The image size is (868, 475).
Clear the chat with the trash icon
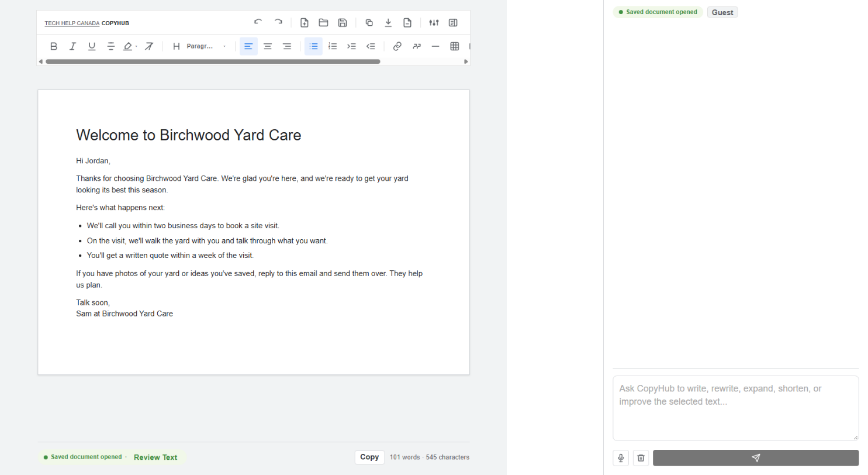[641, 458]
